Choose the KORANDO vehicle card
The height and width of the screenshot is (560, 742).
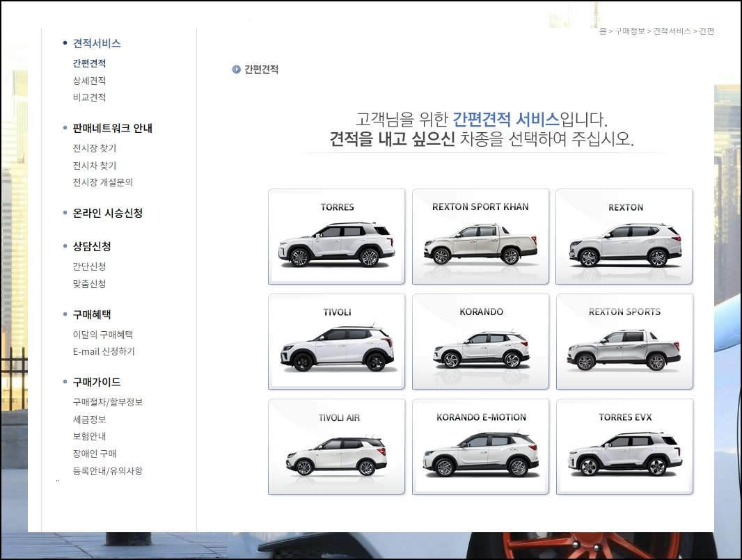tap(480, 342)
